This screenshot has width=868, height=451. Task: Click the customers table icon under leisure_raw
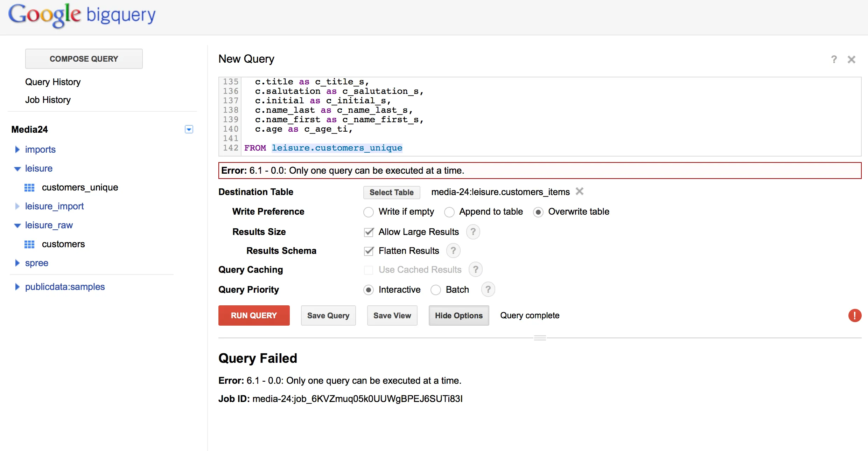(29, 244)
